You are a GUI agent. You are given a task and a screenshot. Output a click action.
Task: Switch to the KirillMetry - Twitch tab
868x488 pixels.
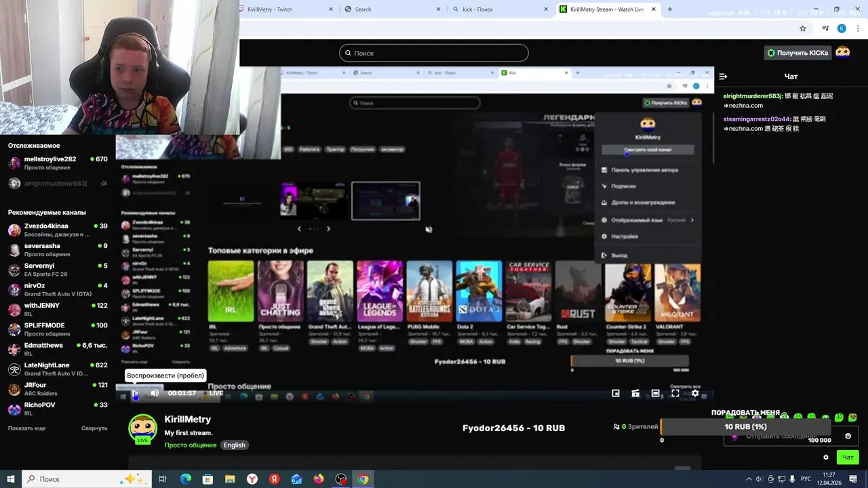tap(288, 9)
